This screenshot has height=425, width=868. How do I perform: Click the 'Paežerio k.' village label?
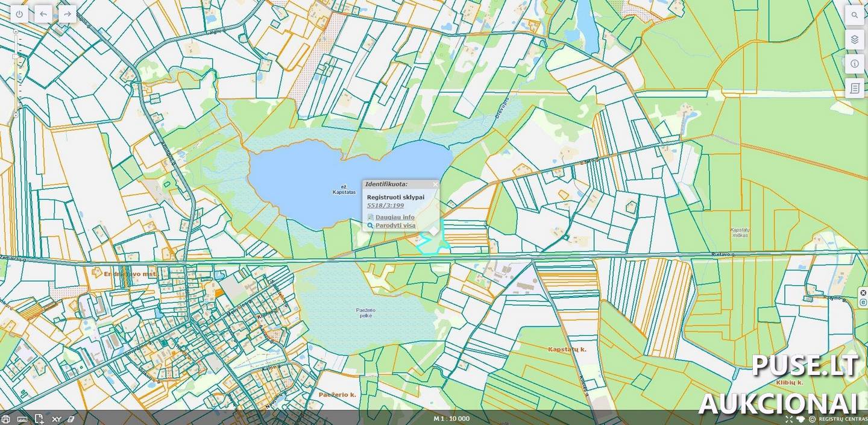click(x=336, y=394)
